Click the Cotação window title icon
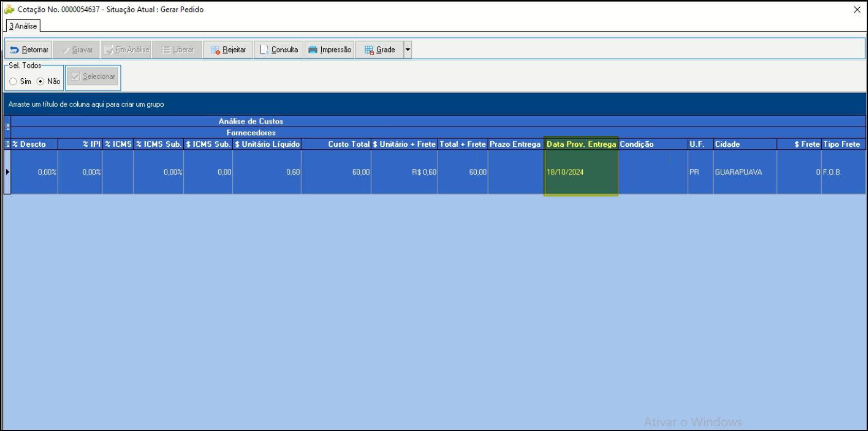868x431 pixels. (9, 9)
